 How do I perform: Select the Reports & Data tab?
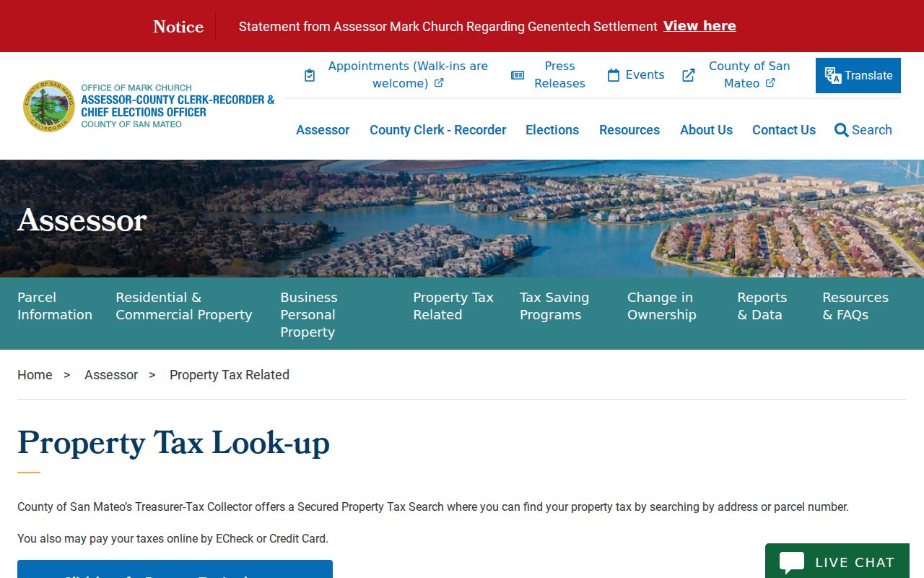click(x=762, y=306)
